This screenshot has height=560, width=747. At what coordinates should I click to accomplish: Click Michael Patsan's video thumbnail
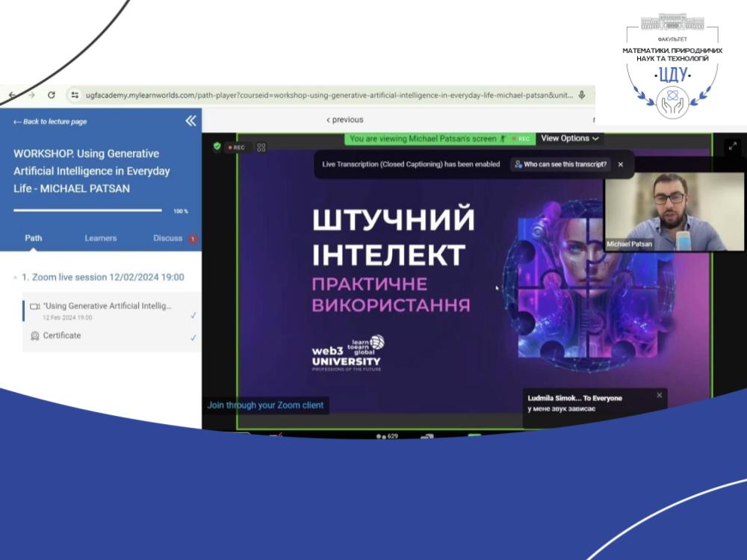click(674, 211)
